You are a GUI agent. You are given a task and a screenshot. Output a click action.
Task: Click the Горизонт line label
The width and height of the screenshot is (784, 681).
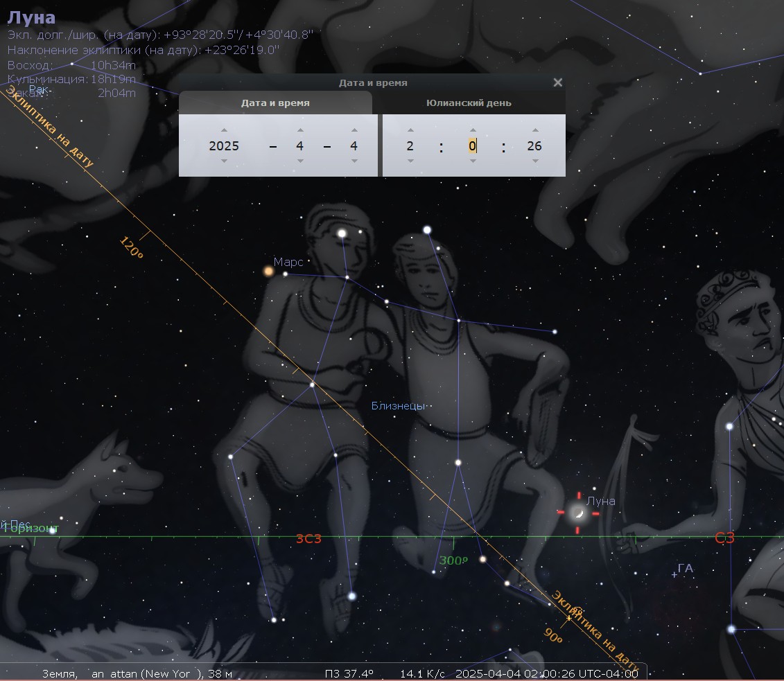click(31, 528)
